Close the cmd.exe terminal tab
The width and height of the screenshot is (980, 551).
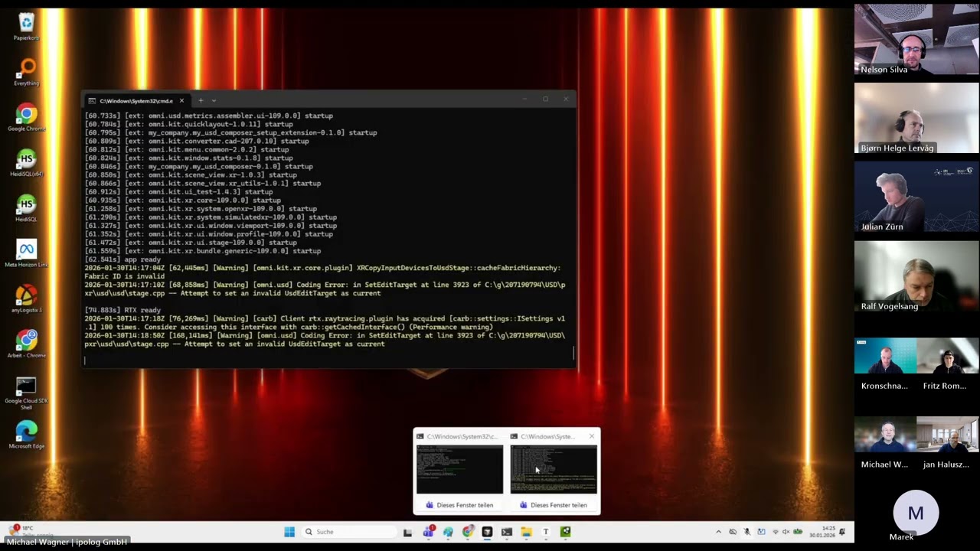pos(181,100)
